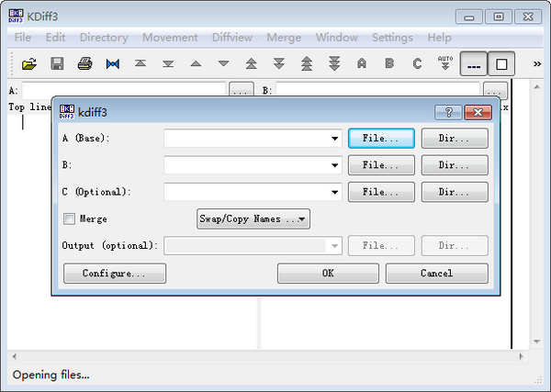Viewport: 551px width, 392px height.
Task: Click the AUTO advance toolbar icon
Action: tap(445, 63)
